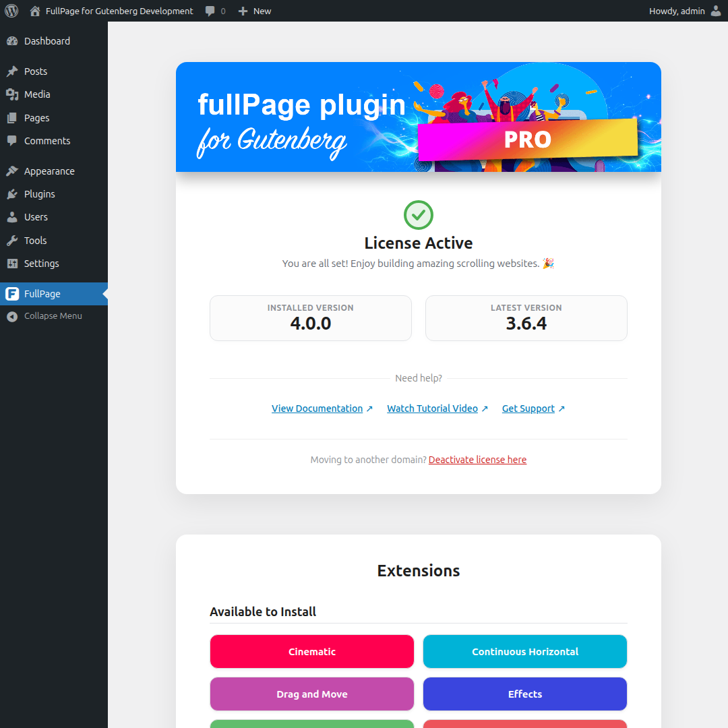This screenshot has height=728, width=728.
Task: Click the Dashboard gauge icon
Action: click(x=12, y=41)
